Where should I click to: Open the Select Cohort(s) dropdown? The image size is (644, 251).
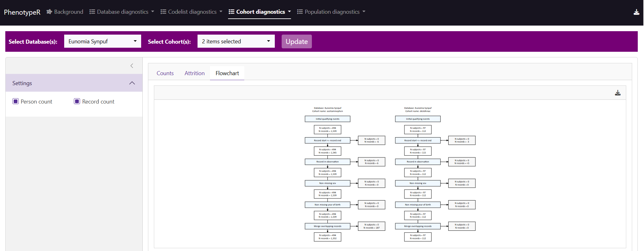tap(236, 41)
